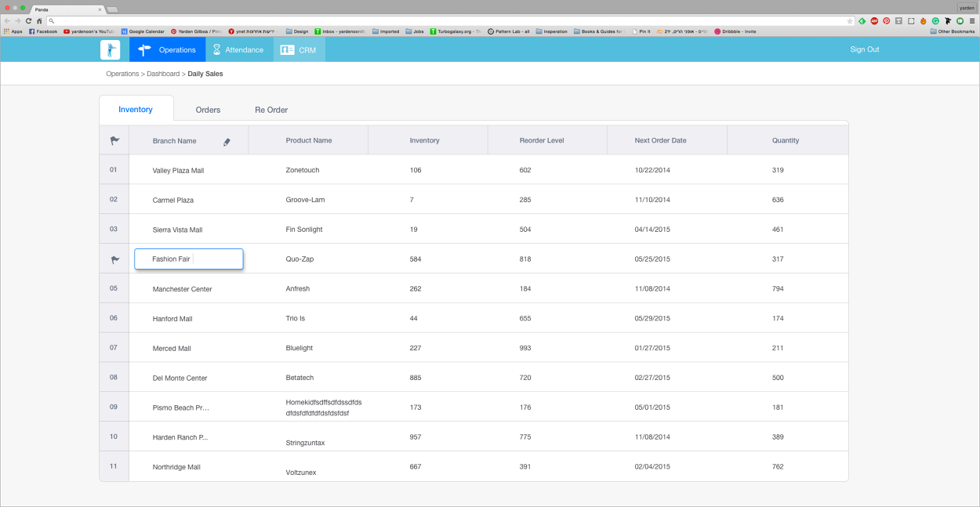Open the Design bookmarks folder
980x507 pixels.
296,31
